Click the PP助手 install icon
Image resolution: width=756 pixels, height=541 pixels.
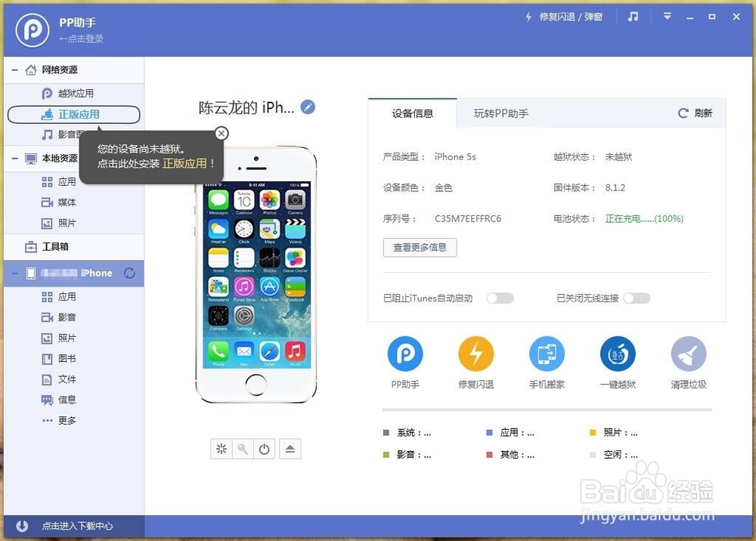[405, 354]
